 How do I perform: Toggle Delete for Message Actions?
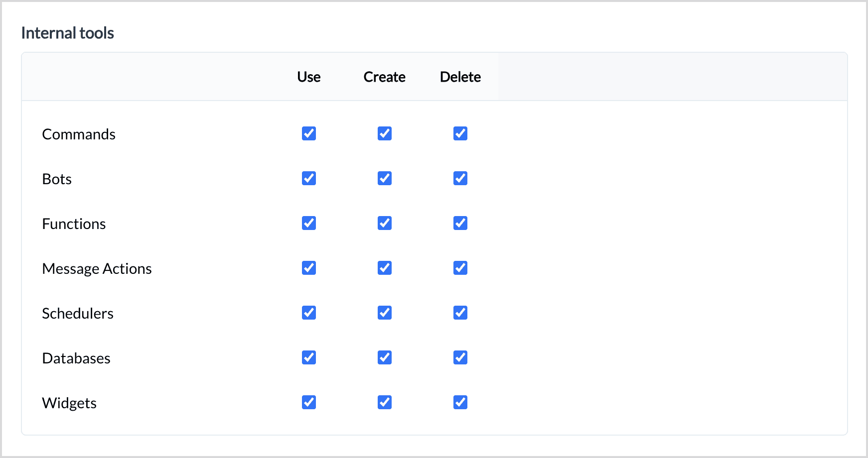(460, 268)
